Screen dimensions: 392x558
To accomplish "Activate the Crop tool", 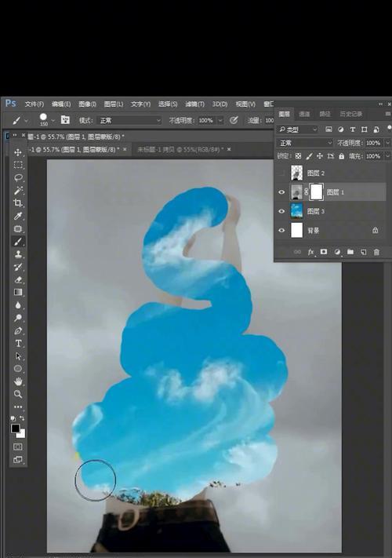I will pyautogui.click(x=18, y=203).
